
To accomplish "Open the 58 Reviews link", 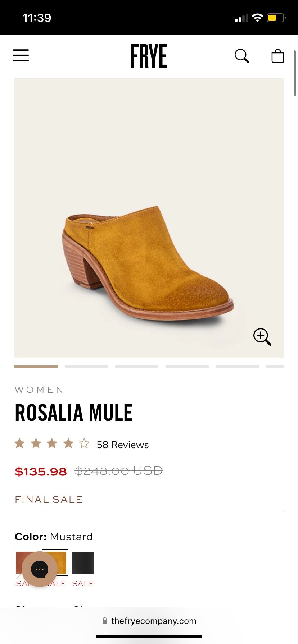I will (122, 445).
